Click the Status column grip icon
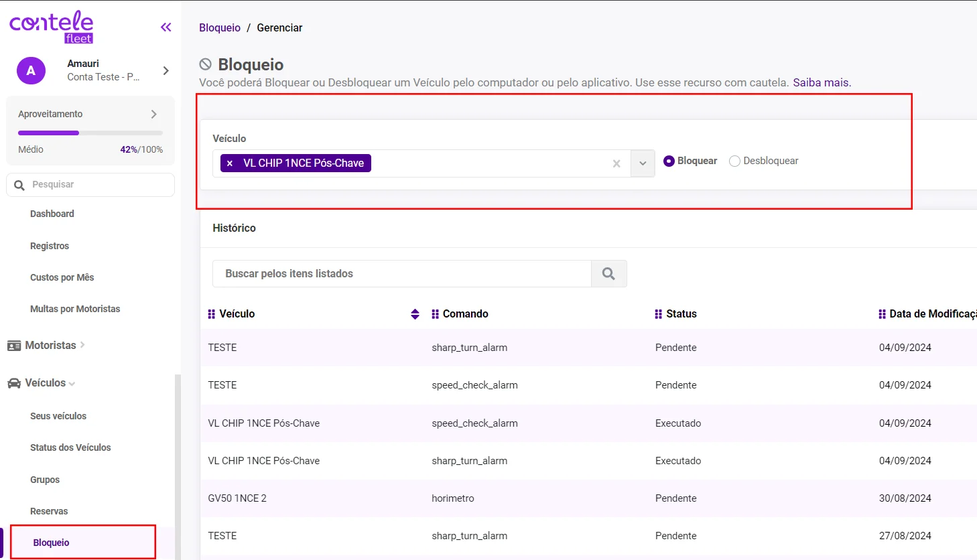 point(658,314)
